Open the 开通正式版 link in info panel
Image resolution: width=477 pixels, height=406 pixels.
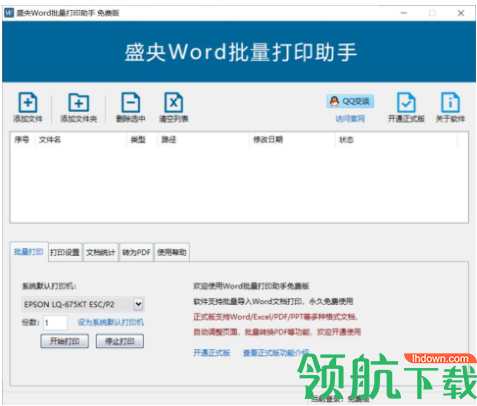(x=212, y=353)
